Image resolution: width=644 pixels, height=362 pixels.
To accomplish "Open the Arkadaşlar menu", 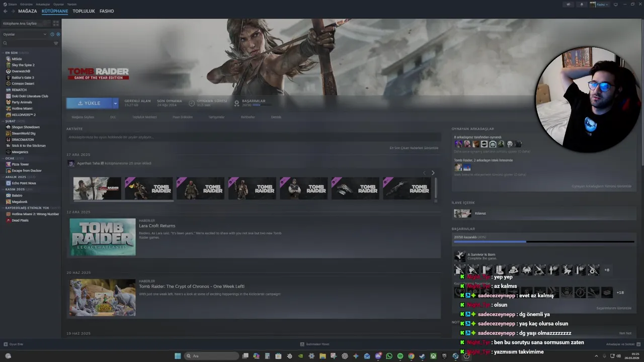I will [x=43, y=4].
